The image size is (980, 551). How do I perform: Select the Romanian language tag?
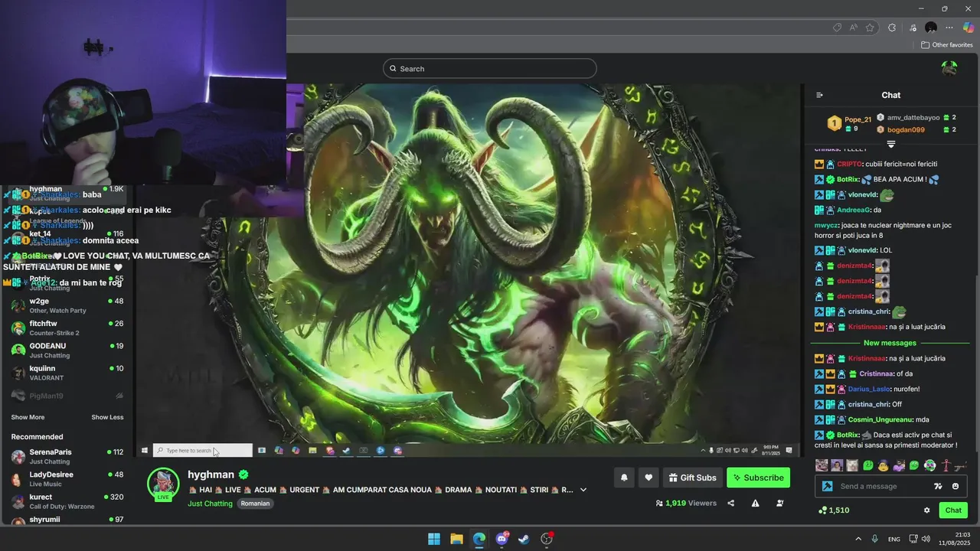[x=255, y=504]
